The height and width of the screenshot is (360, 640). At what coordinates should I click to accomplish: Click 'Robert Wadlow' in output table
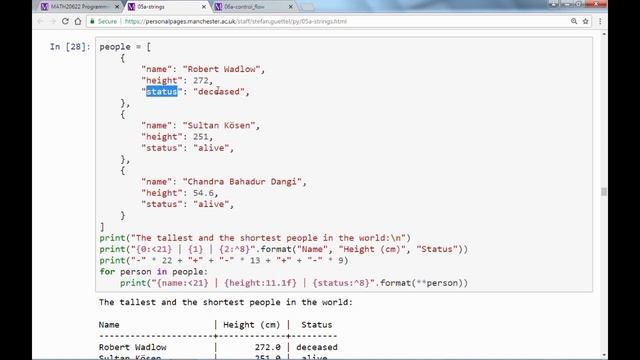pos(133,347)
